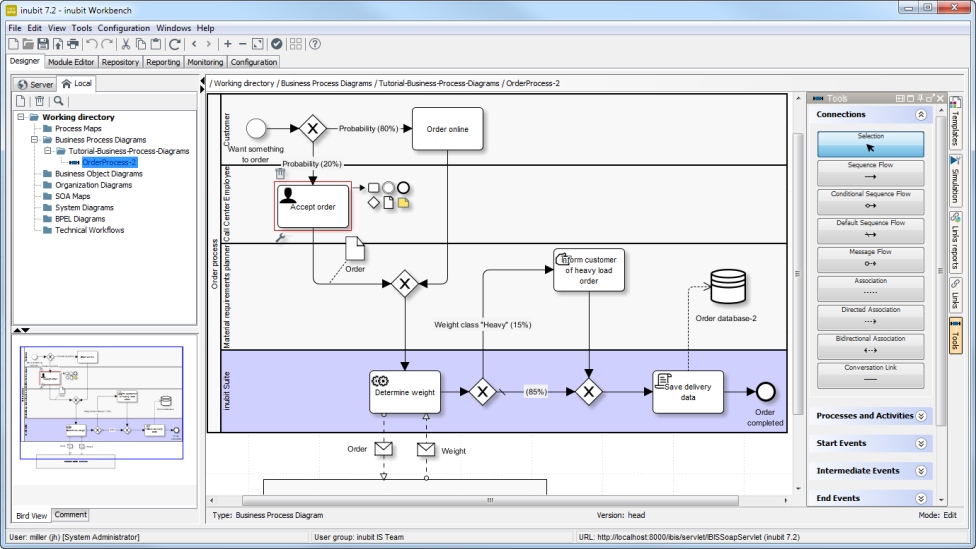Image resolution: width=976 pixels, height=549 pixels.
Task: Click yellow note icon beside Accept order
Action: [404, 202]
